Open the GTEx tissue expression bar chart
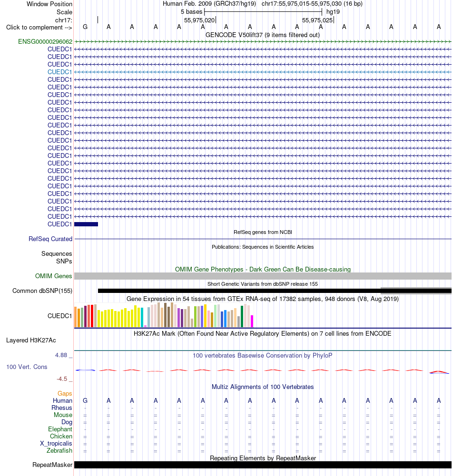Screen dimensions: 452x476 164,315
